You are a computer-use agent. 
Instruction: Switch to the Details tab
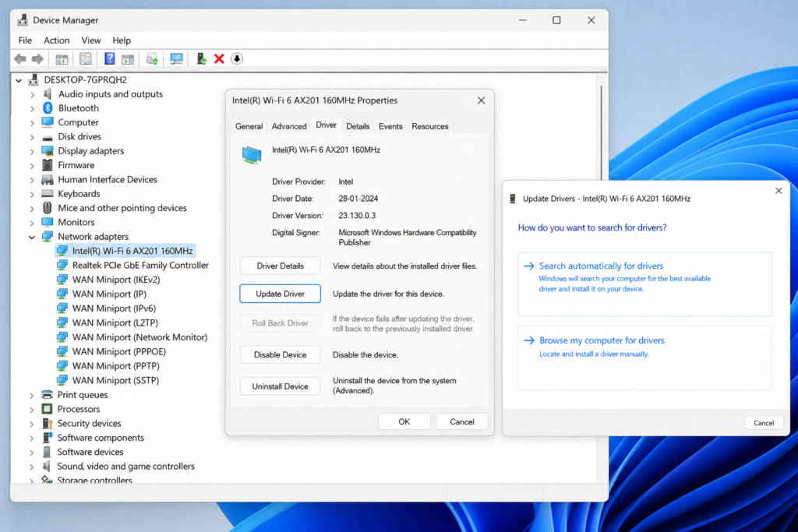(358, 126)
